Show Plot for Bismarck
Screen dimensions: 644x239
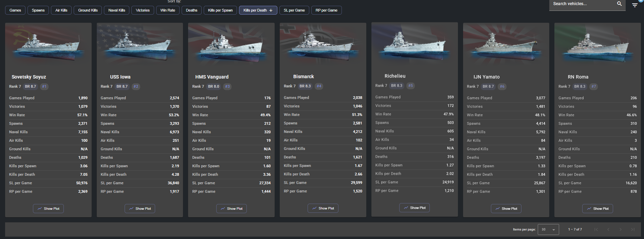click(323, 208)
